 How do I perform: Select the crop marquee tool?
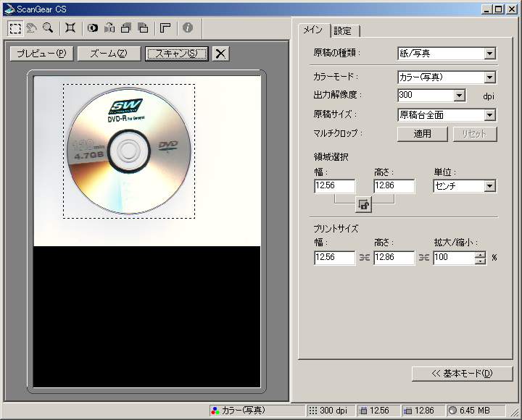[15, 28]
